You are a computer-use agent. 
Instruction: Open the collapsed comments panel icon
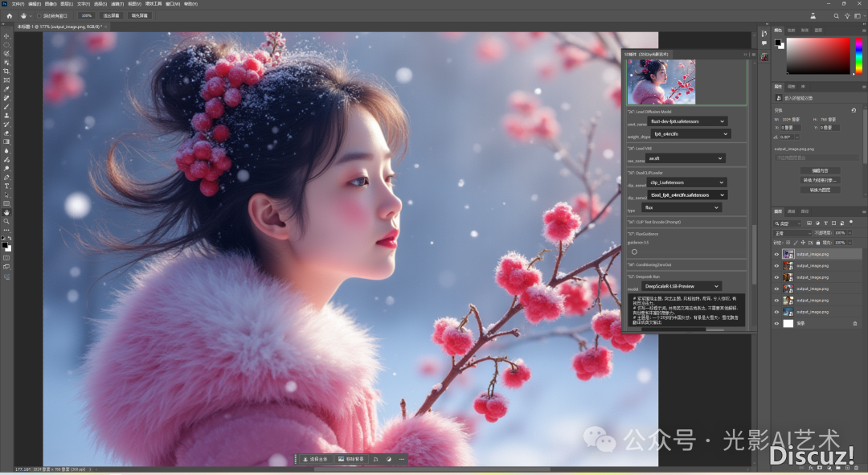pyautogui.click(x=764, y=43)
